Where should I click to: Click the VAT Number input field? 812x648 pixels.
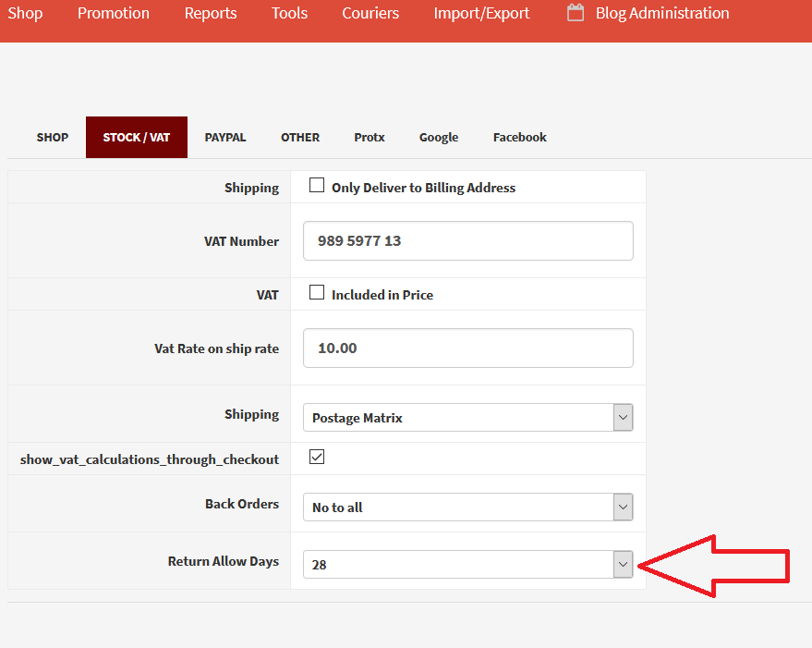[468, 241]
